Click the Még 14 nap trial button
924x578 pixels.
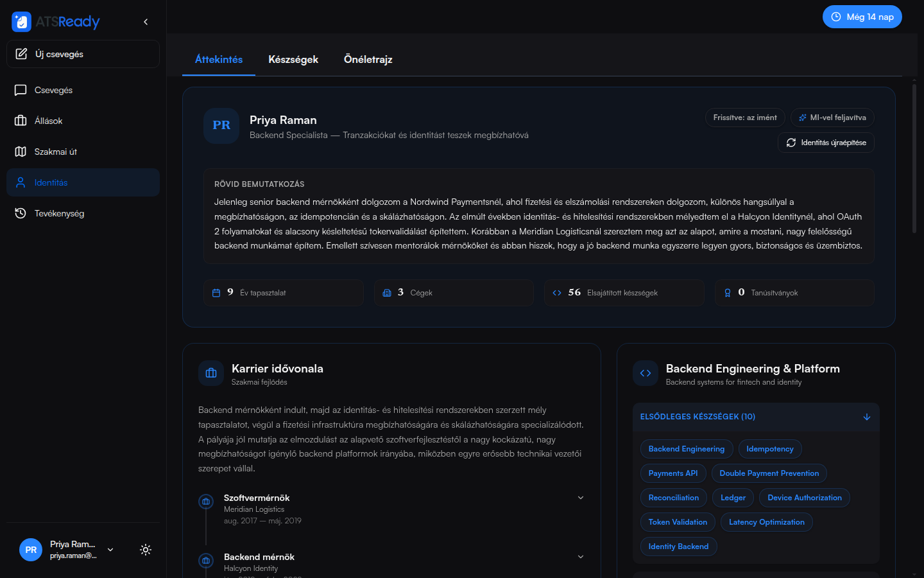coord(862,17)
